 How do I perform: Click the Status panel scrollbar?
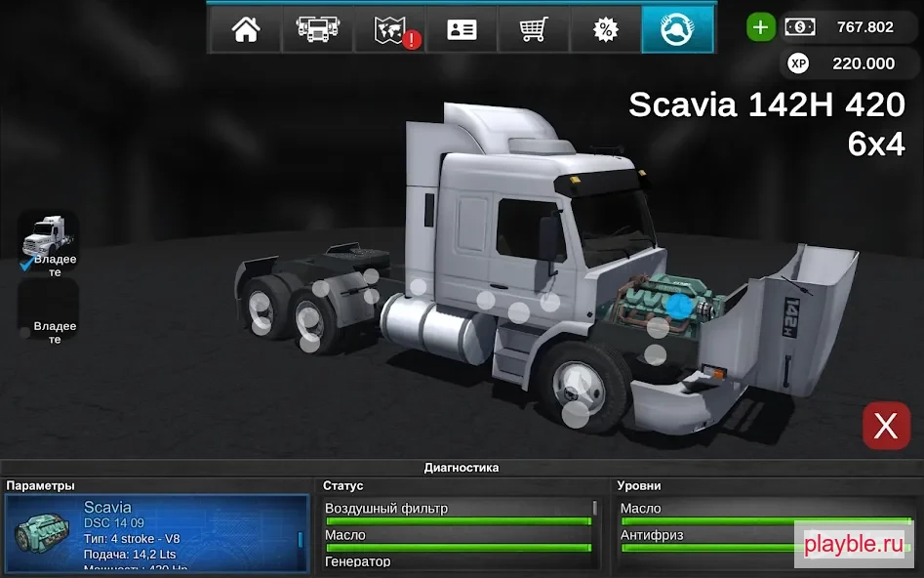594,508
